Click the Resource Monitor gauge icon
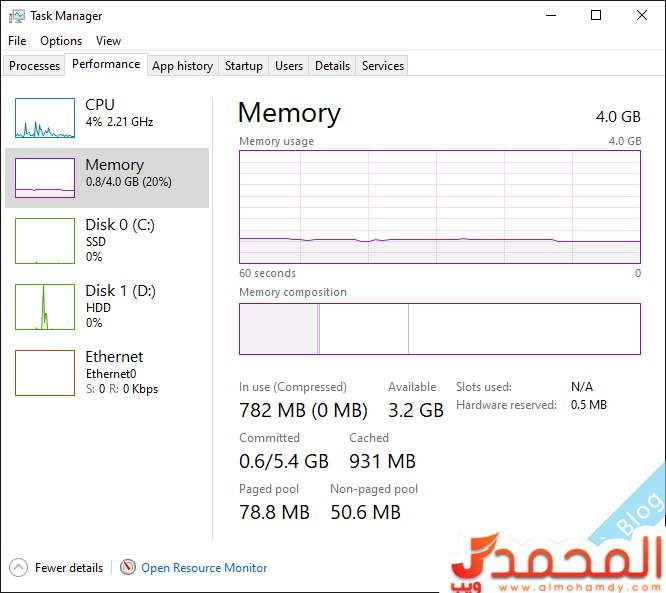 click(x=127, y=568)
